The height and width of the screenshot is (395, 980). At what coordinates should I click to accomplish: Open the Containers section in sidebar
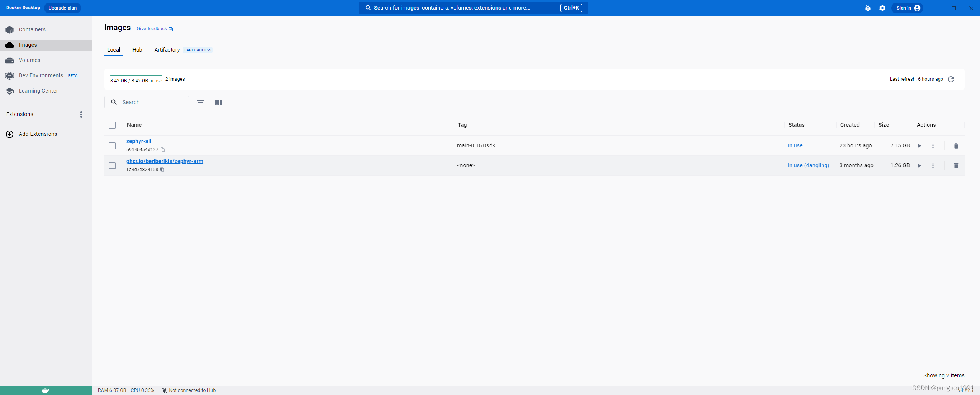32,29
